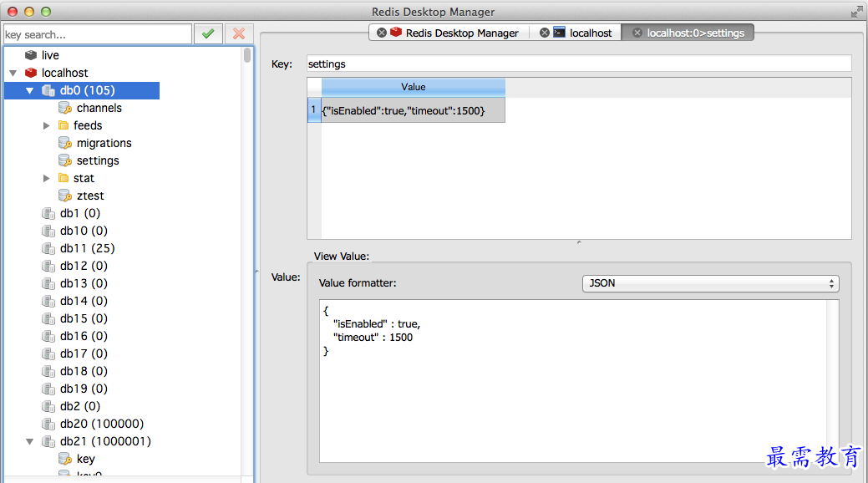868x483 pixels.
Task: Click the red X clear search button
Action: (x=239, y=33)
